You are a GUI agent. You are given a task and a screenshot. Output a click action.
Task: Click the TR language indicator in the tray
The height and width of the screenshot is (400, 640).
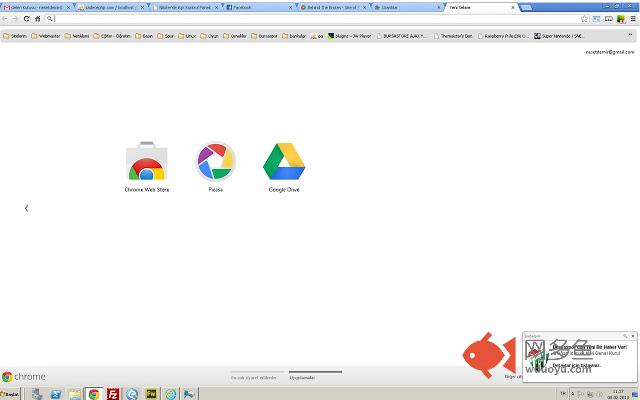pos(563,394)
